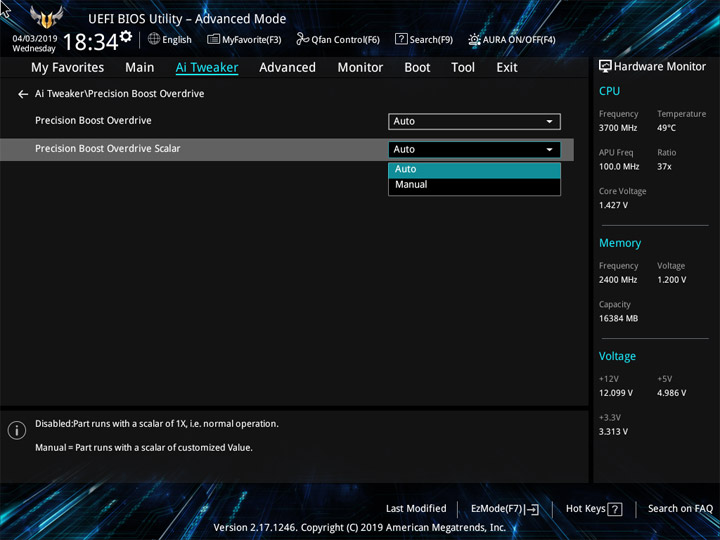Click the globe language icon
The height and width of the screenshot is (540, 720).
[x=154, y=39]
